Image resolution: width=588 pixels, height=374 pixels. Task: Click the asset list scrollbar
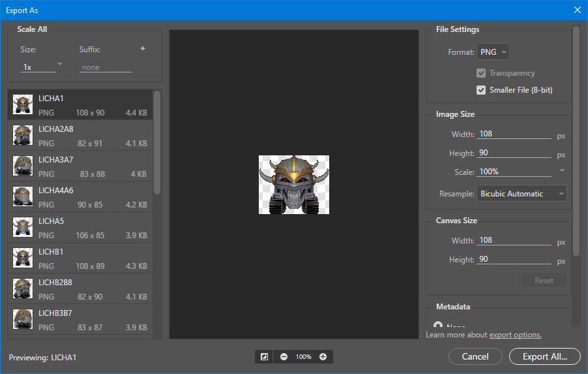pos(157,143)
